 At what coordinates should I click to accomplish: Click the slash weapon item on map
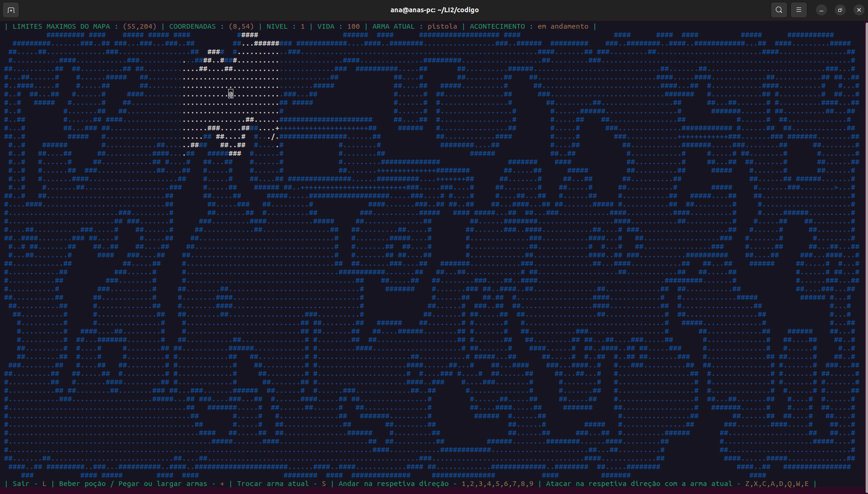273,137
